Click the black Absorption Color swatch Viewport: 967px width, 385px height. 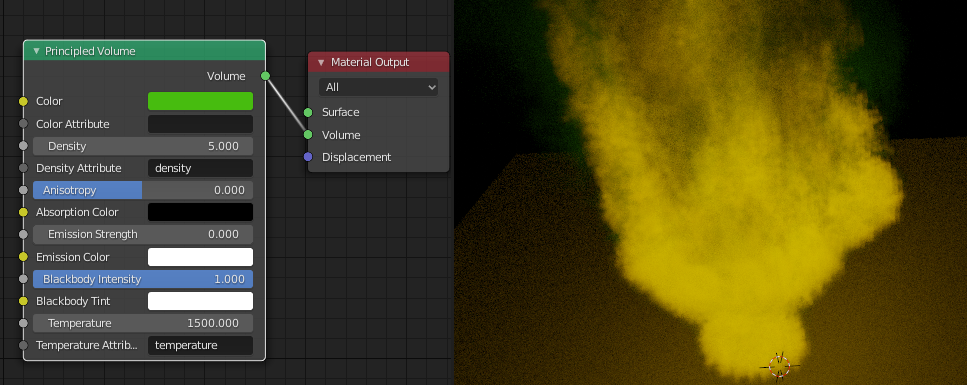[x=200, y=212]
